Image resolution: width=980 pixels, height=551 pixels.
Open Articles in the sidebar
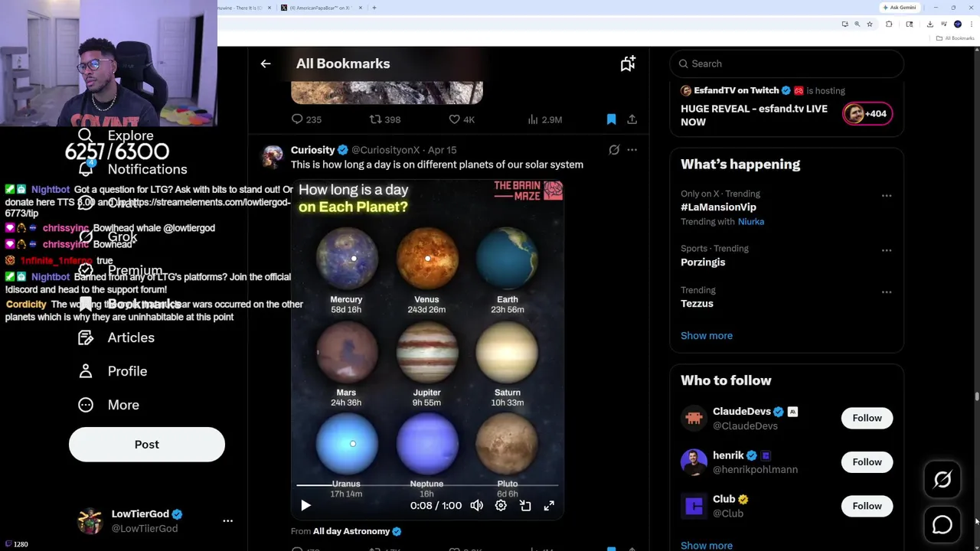coord(116,337)
